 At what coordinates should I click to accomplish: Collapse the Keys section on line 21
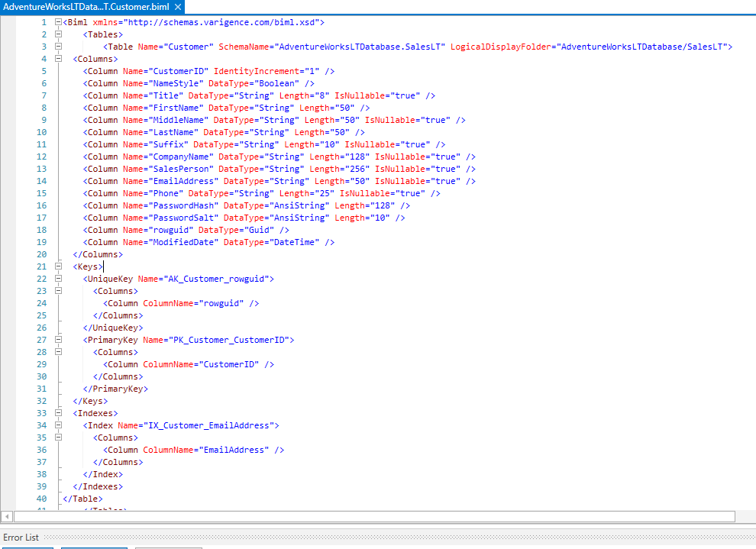click(58, 266)
